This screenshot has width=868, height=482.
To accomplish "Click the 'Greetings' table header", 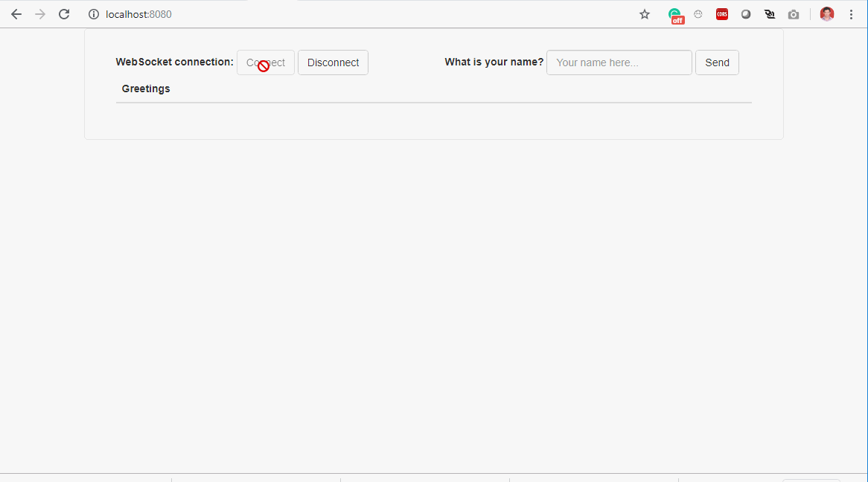I will coord(146,89).
